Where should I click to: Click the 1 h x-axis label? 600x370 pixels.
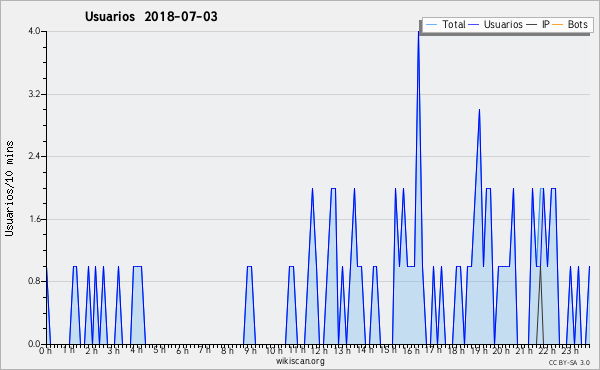pos(69,350)
